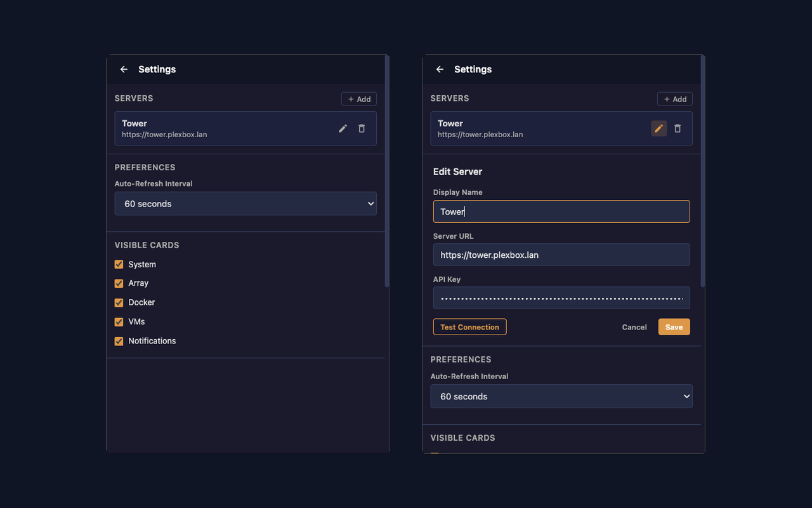Click the trash icon in the right panel

(x=678, y=128)
